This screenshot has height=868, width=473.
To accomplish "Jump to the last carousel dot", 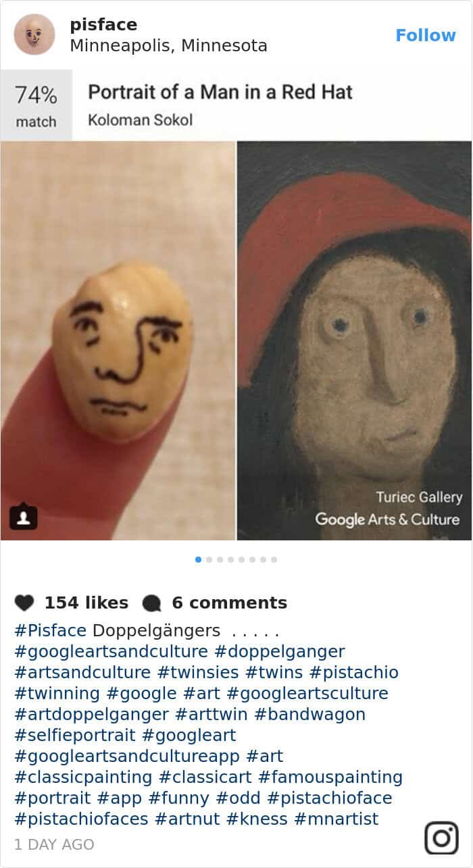I will click(274, 559).
